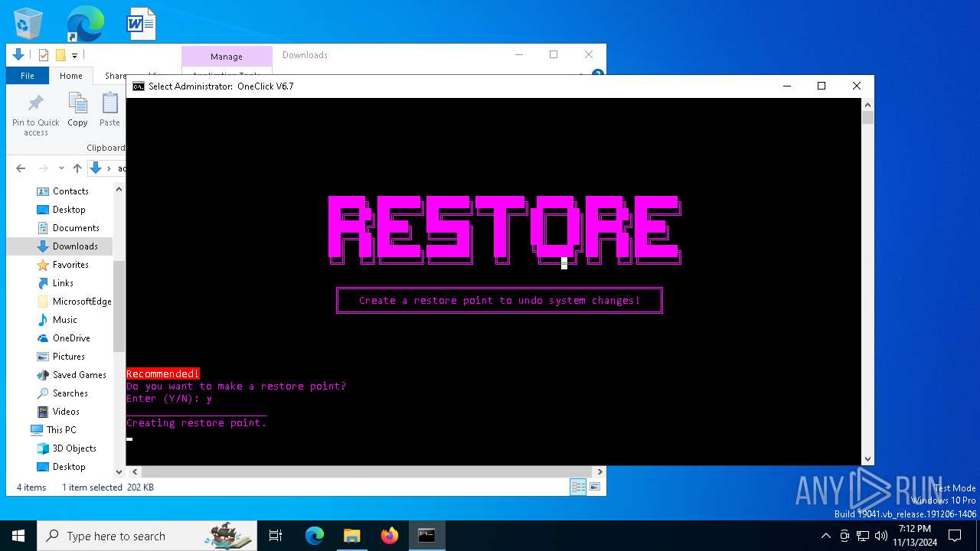
Task: Open recent locations dropdown in Explorer
Action: 61,168
